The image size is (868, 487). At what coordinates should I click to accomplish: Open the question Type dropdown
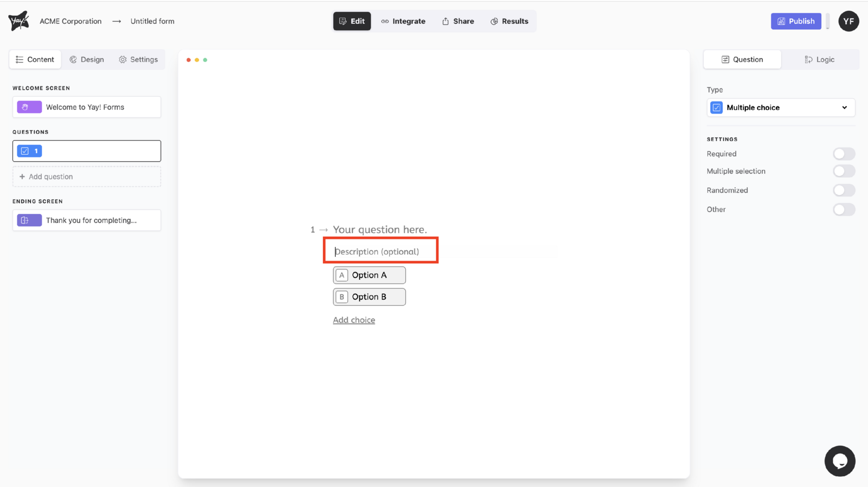click(781, 107)
